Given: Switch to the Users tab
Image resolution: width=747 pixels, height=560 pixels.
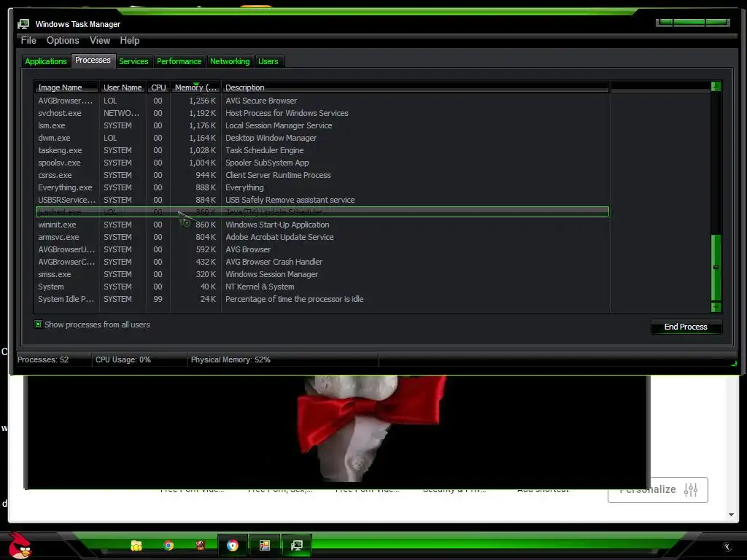Looking at the screenshot, I should 268,61.
